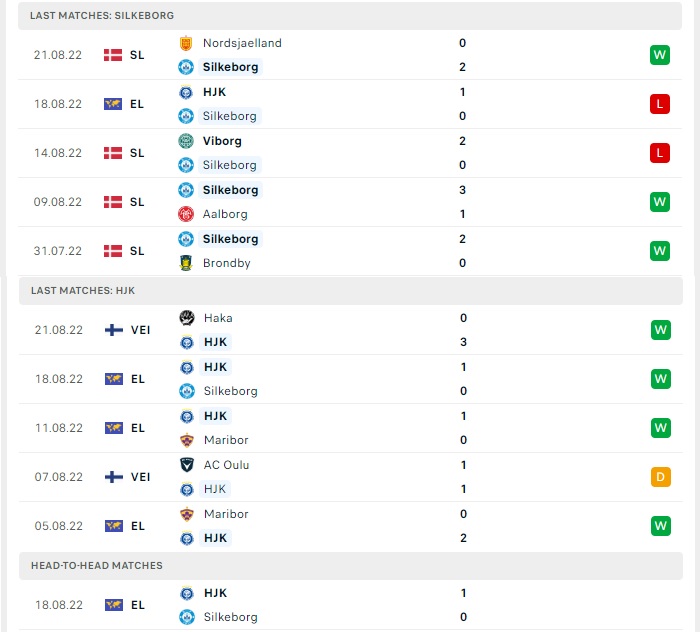
Task: Click the Head-to-Head Matches header
Action: click(96, 565)
